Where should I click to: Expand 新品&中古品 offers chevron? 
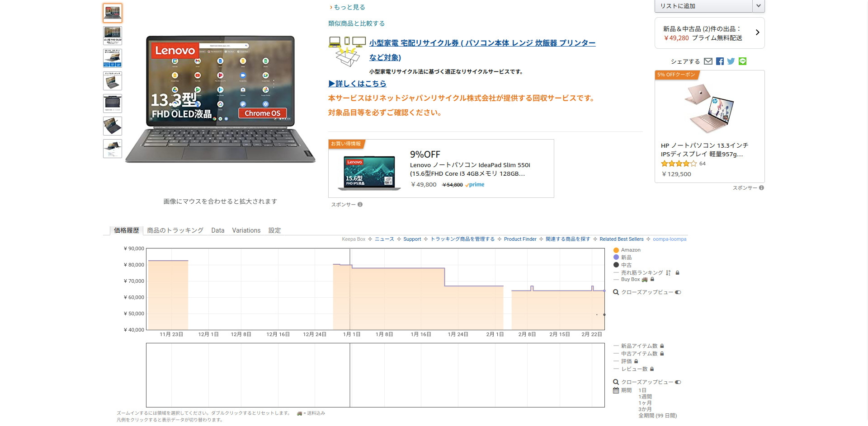click(758, 33)
